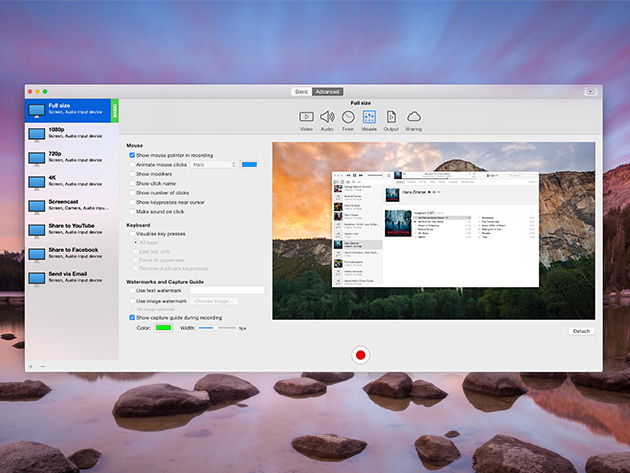This screenshot has width=630, height=473.
Task: Uncheck Show mouse pointer in recording
Action: pos(132,155)
